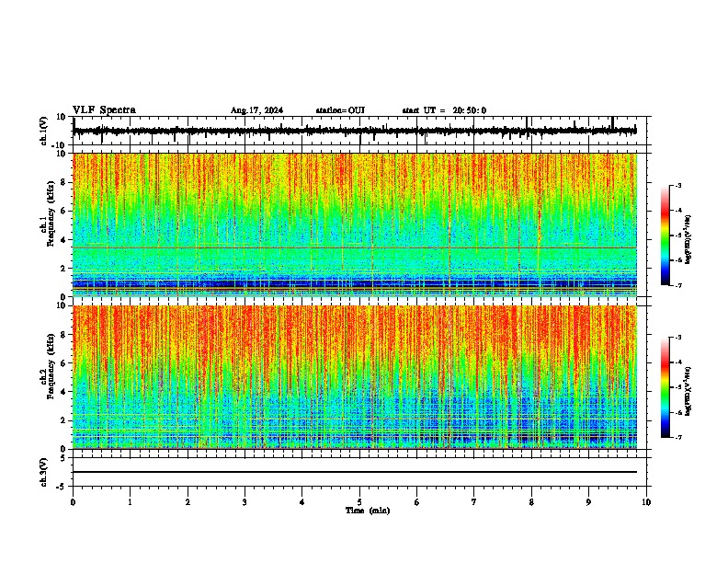Click the 3.4 kHz horizontal line in ch.1
Screen dimensions: 728x563
point(355,247)
